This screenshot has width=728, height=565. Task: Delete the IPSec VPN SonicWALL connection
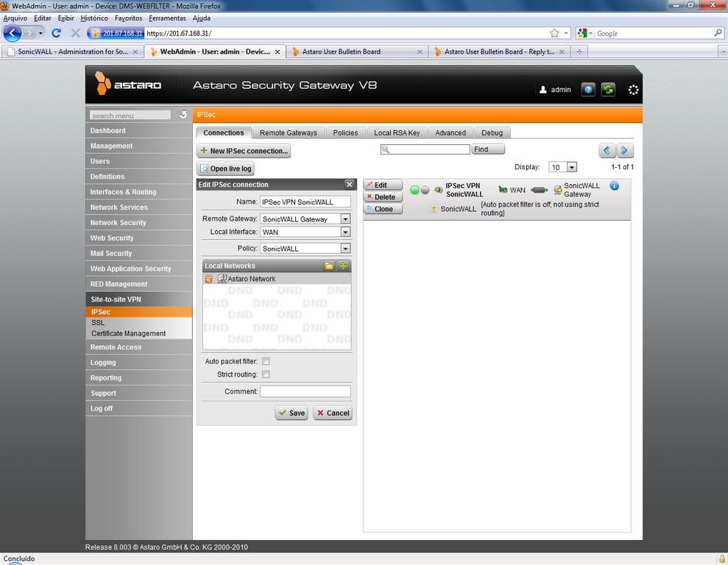(x=383, y=196)
